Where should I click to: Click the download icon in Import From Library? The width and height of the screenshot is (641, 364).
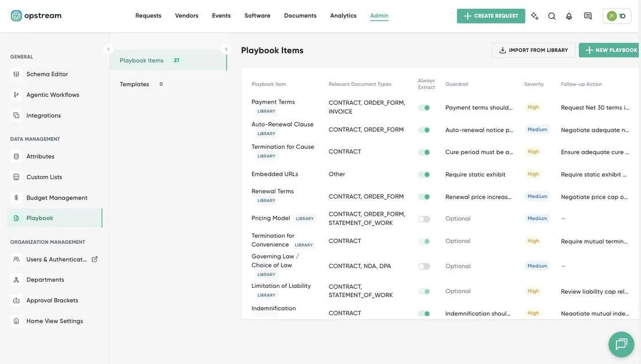(x=503, y=50)
